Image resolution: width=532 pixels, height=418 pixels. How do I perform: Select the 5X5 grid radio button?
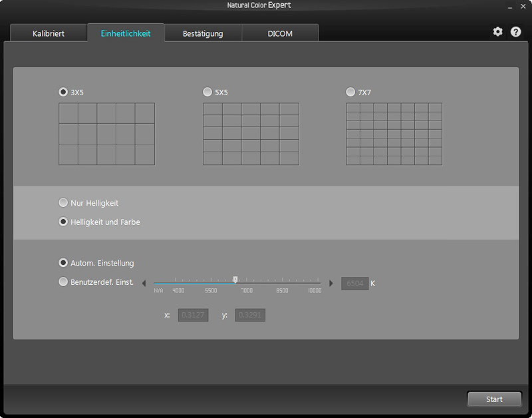tap(207, 92)
